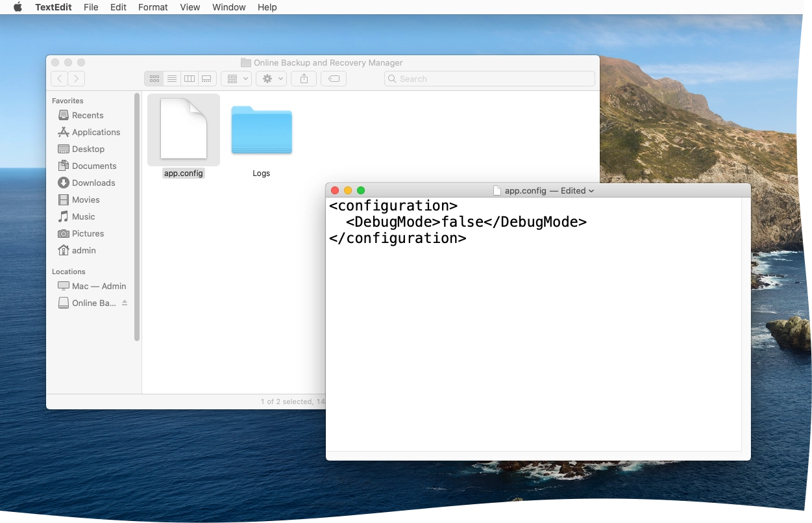Open the Finder action gear menu
812x523 pixels.
tap(271, 79)
